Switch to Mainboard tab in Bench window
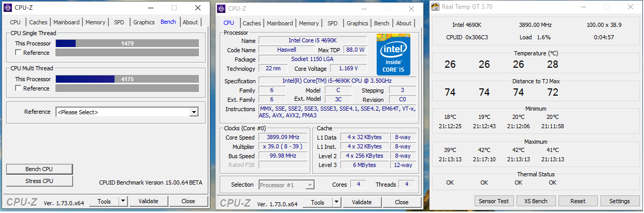Image resolution: width=644 pixels, height=213 pixels. [66, 22]
